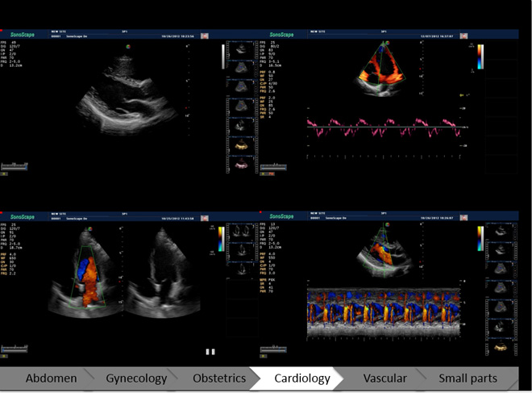The width and height of the screenshot is (532, 393).
Task: Click the header icon right of M-mode panel's date
Action: [x=463, y=217]
